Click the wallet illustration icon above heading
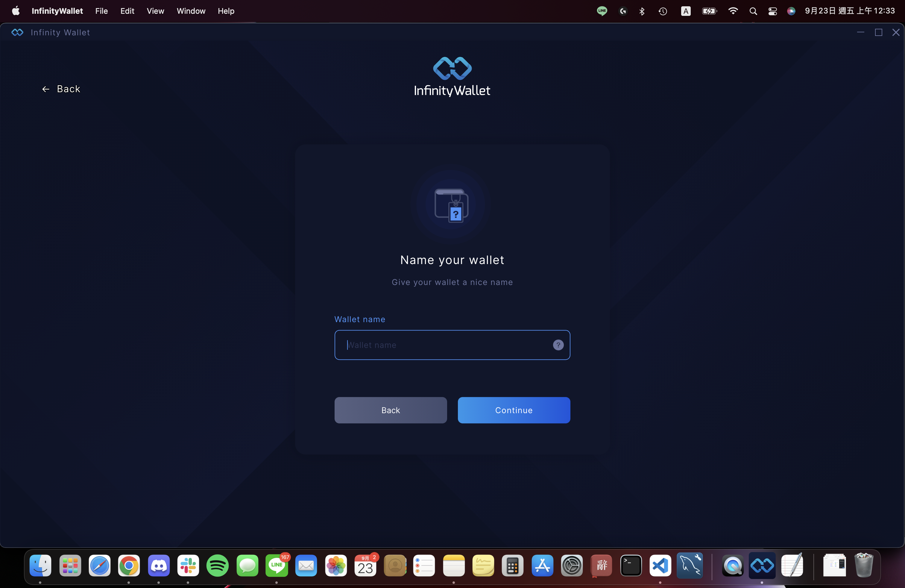This screenshot has width=905, height=588. pyautogui.click(x=451, y=205)
